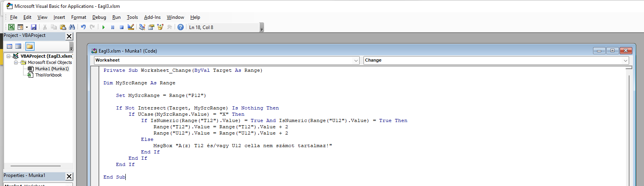Open the Run menu

[x=116, y=17]
